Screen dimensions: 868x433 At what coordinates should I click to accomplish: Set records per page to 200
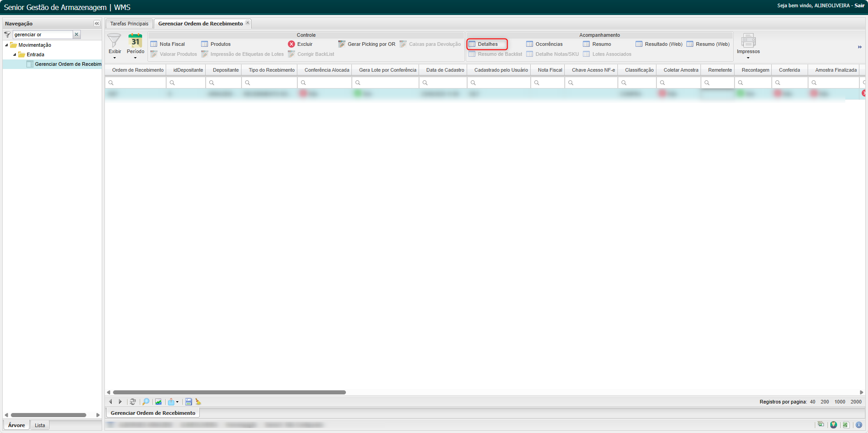(x=824, y=402)
